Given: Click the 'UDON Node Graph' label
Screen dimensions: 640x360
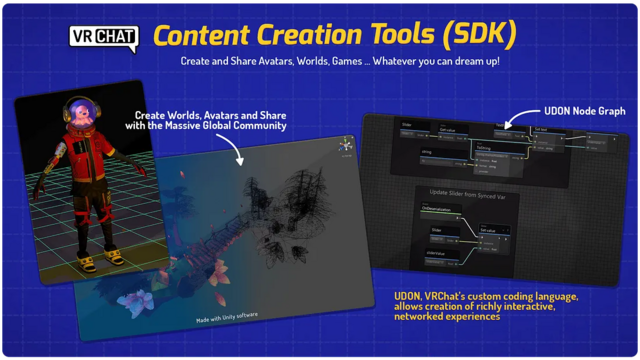Looking at the screenshot, I should point(584,111).
